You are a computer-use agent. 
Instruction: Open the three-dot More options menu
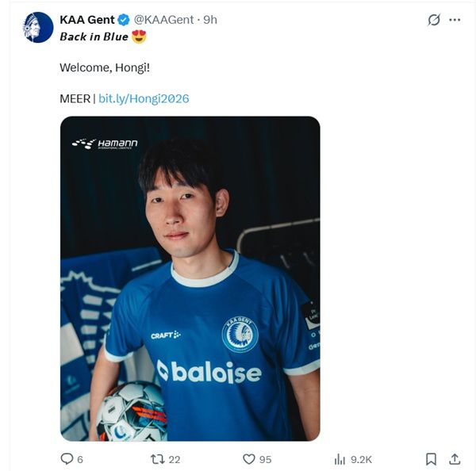click(455, 20)
